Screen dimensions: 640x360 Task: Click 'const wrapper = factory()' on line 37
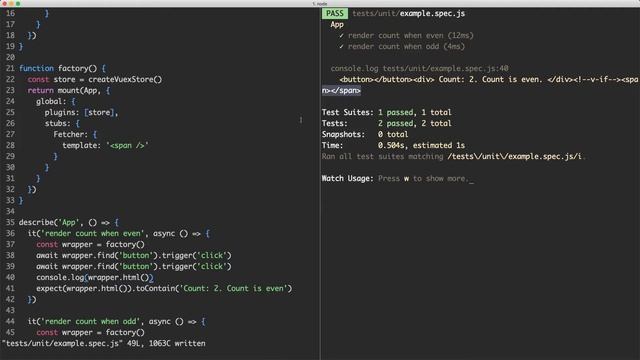[90, 244]
